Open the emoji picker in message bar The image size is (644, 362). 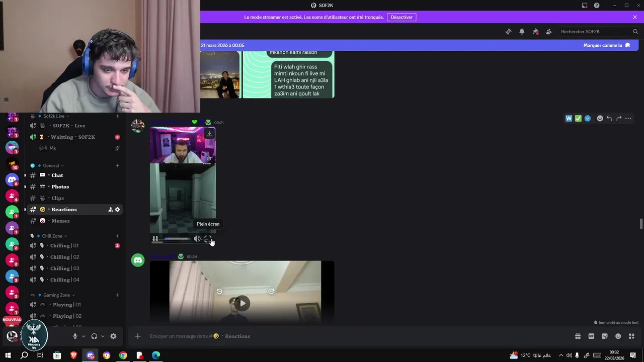coord(618,336)
